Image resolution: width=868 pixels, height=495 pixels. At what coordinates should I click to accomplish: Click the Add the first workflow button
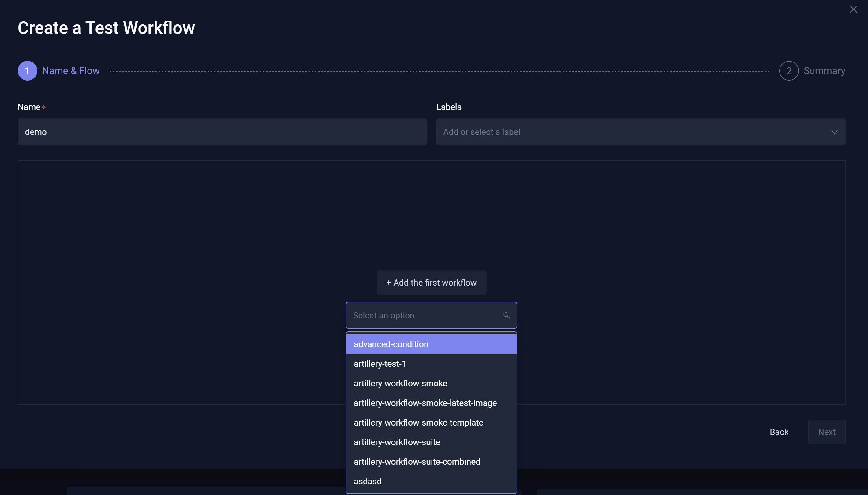pyautogui.click(x=431, y=283)
